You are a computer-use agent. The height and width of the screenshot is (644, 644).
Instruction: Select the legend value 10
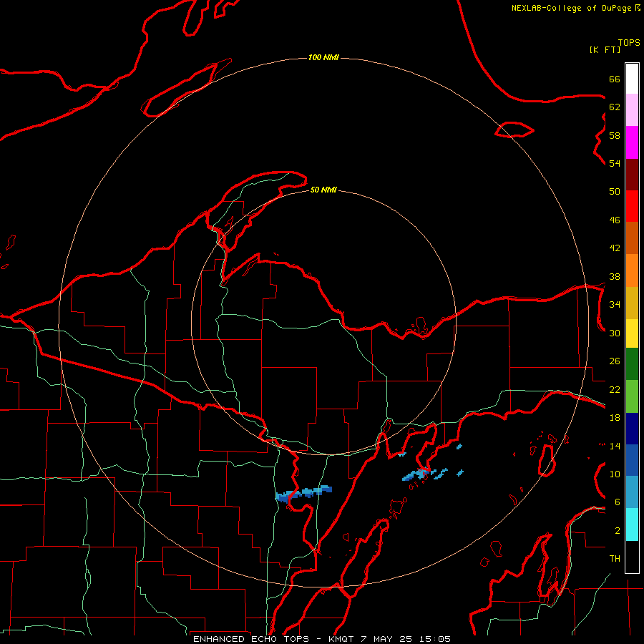coord(615,474)
